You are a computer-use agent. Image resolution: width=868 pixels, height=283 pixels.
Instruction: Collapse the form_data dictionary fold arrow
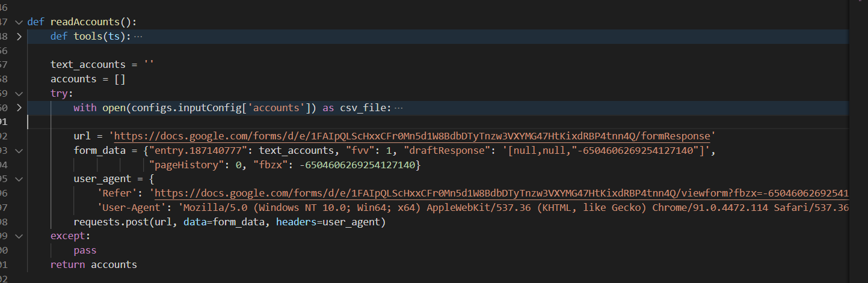click(19, 151)
